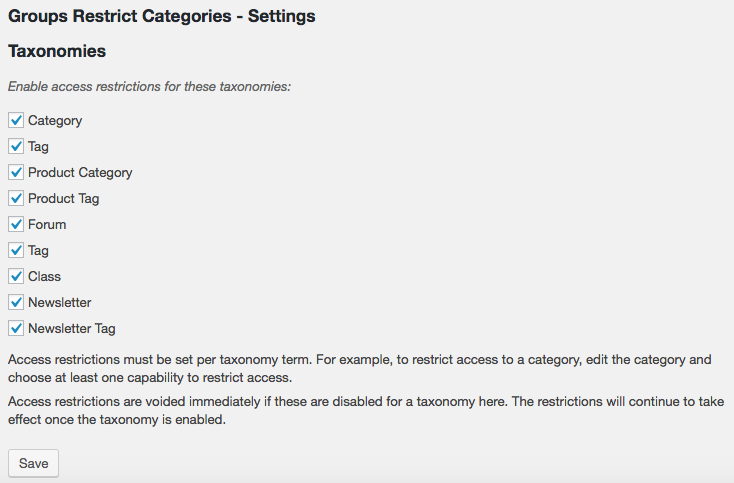Viewport: 734px width, 483px height.
Task: Toggle the Forum taxonomy checkbox
Action: [x=16, y=224]
